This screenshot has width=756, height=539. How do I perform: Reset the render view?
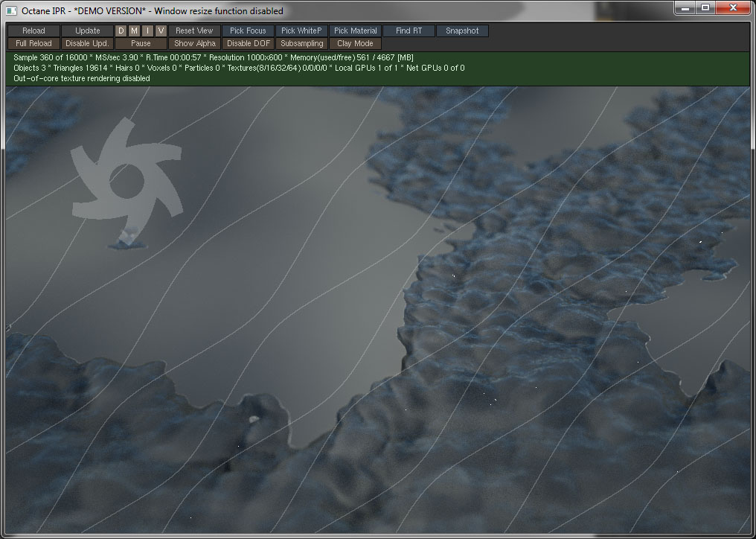point(194,31)
